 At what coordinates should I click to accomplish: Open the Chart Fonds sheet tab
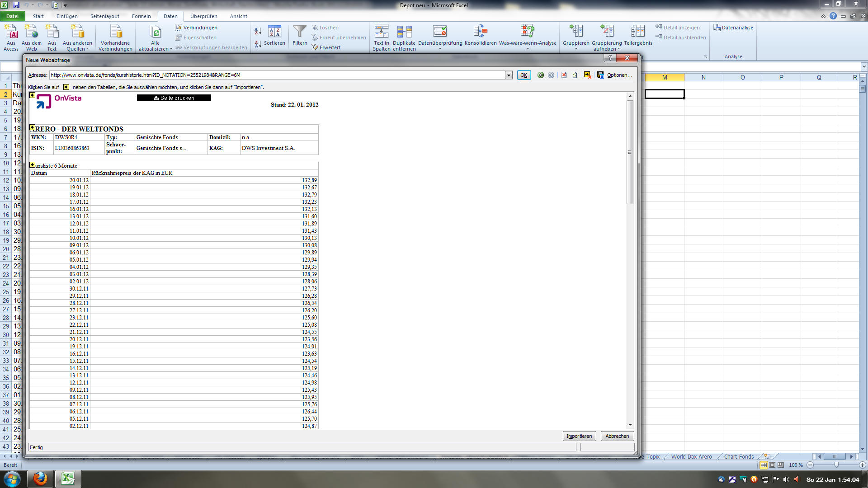[x=738, y=457]
